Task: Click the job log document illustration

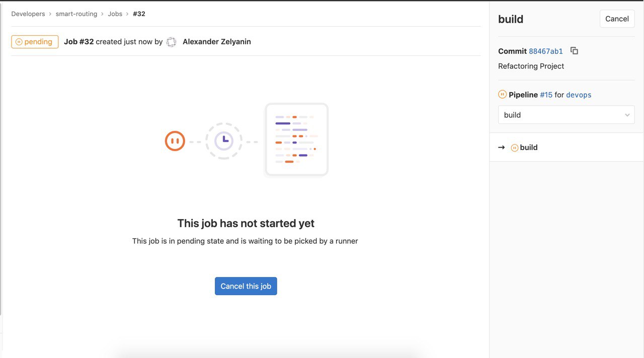Action: [297, 139]
